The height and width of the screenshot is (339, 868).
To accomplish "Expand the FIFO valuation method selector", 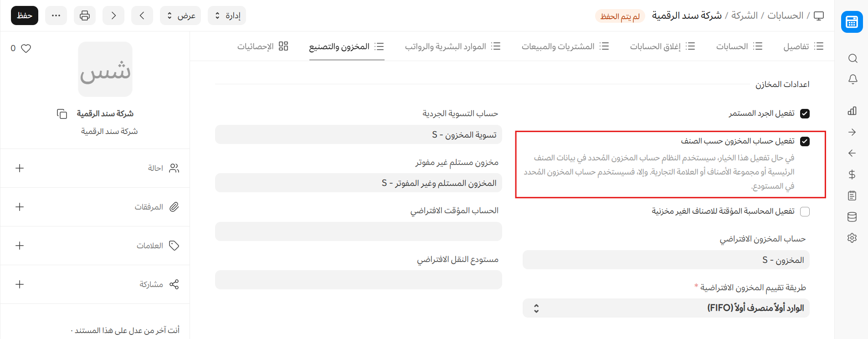I will [666, 308].
